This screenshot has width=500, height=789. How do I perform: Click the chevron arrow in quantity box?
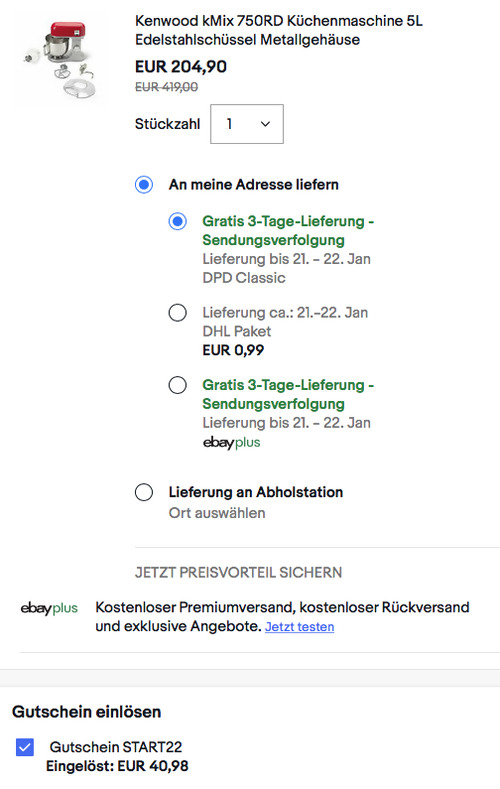[x=265, y=124]
